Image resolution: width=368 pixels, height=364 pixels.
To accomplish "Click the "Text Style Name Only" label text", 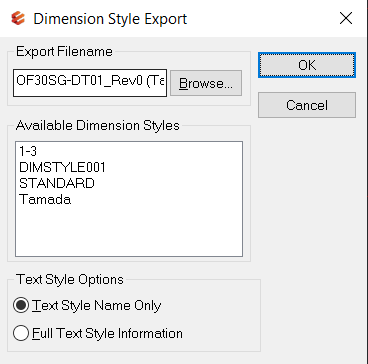I will 97,305.
